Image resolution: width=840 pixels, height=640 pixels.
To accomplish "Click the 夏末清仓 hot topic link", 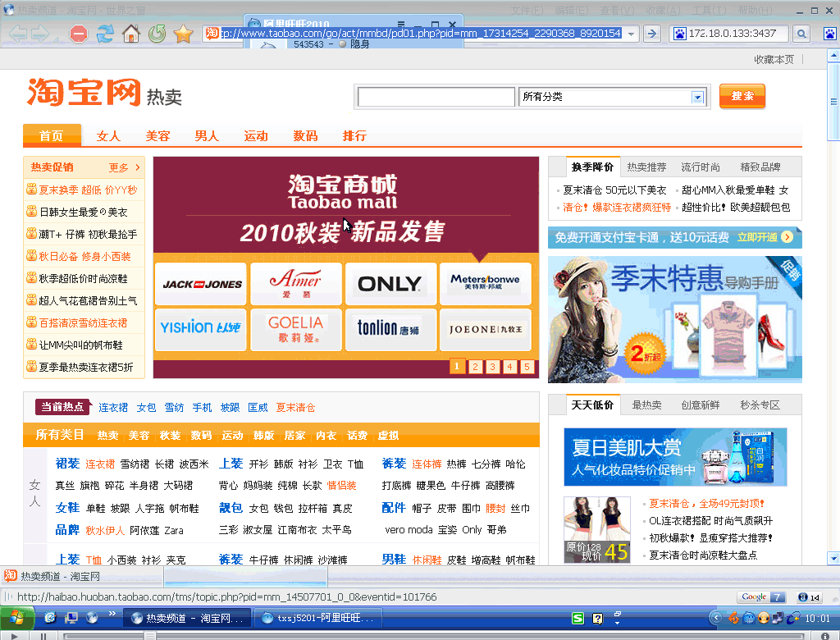I will [x=295, y=408].
